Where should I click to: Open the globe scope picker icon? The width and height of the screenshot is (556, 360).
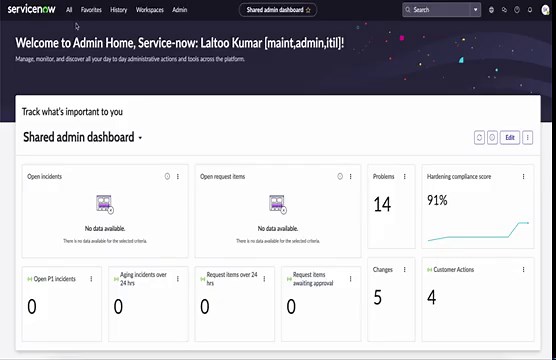coord(491,10)
